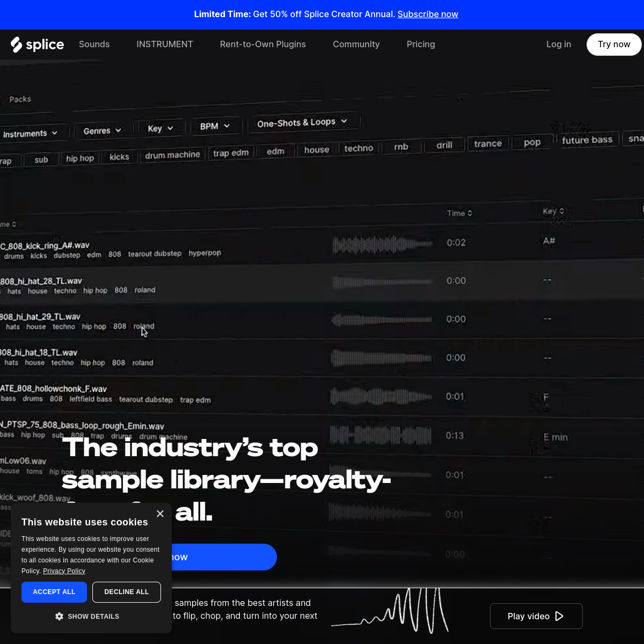Click the hero headline "The industry's top"
This screenshot has height=644, width=644.
coord(190,448)
